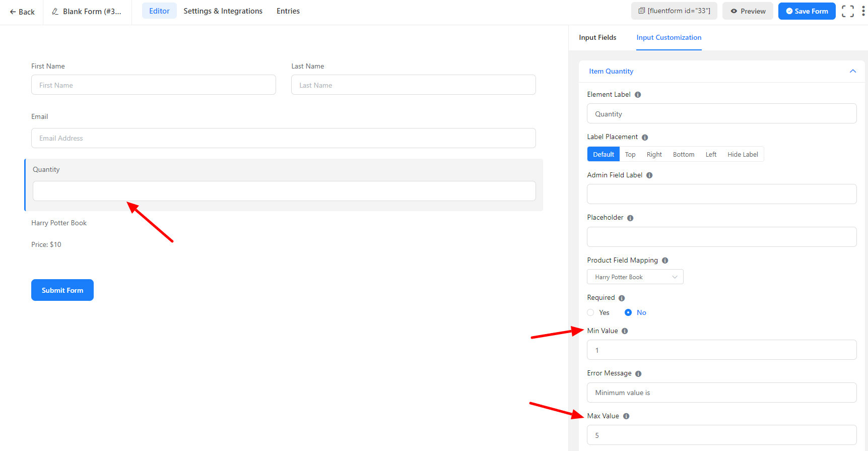Image resolution: width=868 pixels, height=451 pixels.
Task: Click info icon next to Max Value
Action: pos(626,416)
